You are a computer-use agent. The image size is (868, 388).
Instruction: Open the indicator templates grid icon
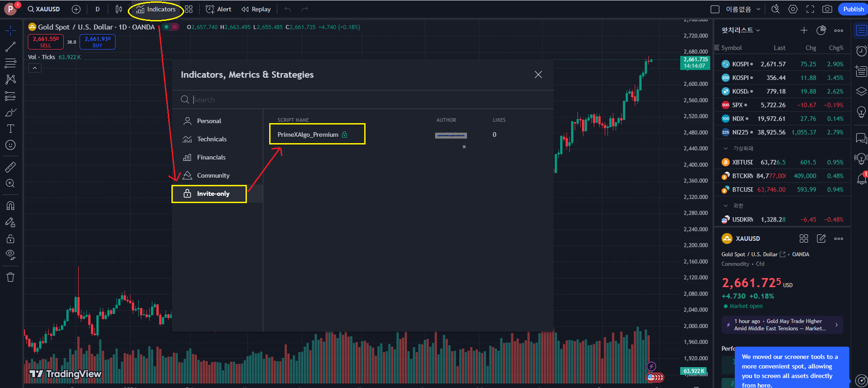pyautogui.click(x=189, y=9)
